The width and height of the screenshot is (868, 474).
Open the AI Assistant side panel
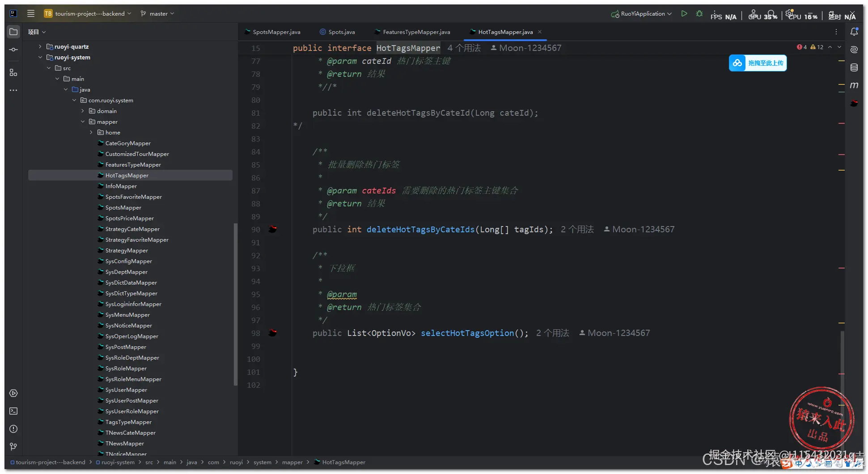[x=854, y=50]
